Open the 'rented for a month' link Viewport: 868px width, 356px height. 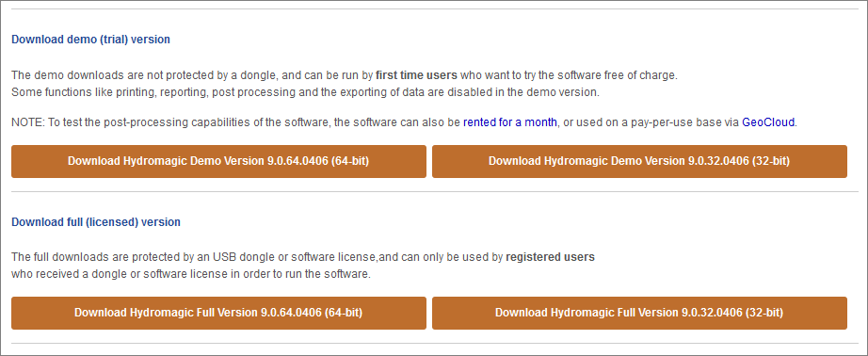pos(510,122)
